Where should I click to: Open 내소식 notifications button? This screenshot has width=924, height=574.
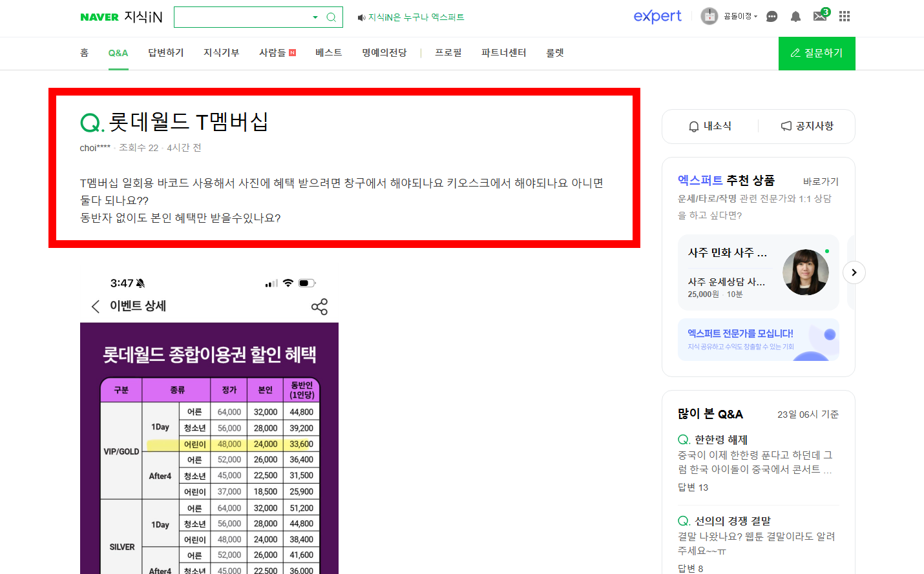pos(710,126)
